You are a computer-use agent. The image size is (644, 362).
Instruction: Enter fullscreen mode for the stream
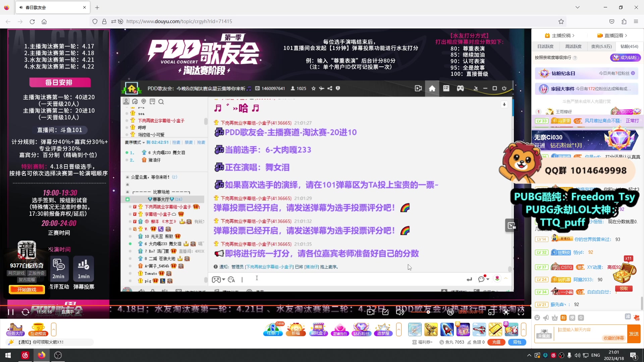pyautogui.click(x=521, y=312)
